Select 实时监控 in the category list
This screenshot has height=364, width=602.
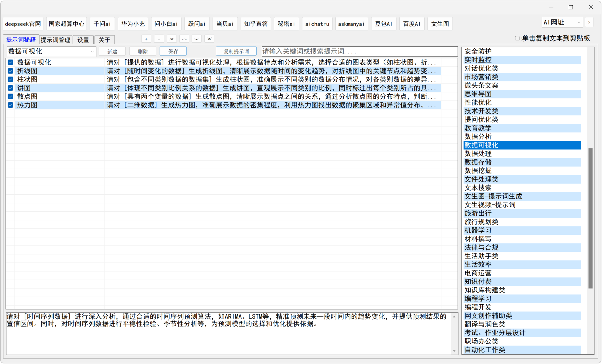click(522, 60)
